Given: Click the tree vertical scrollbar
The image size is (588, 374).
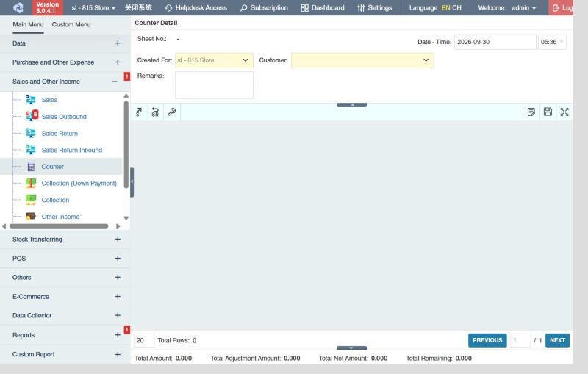Looking at the screenshot, I should click(x=126, y=145).
